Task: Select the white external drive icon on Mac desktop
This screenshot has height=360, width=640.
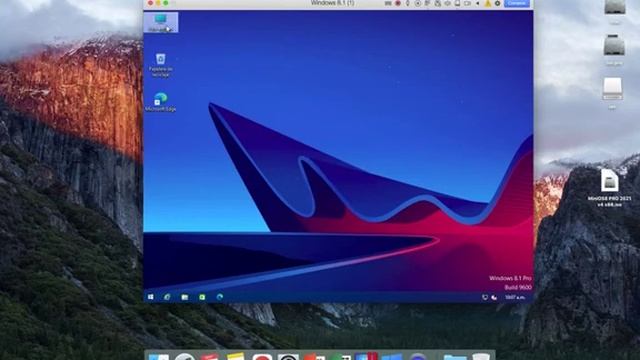Action: (612, 89)
